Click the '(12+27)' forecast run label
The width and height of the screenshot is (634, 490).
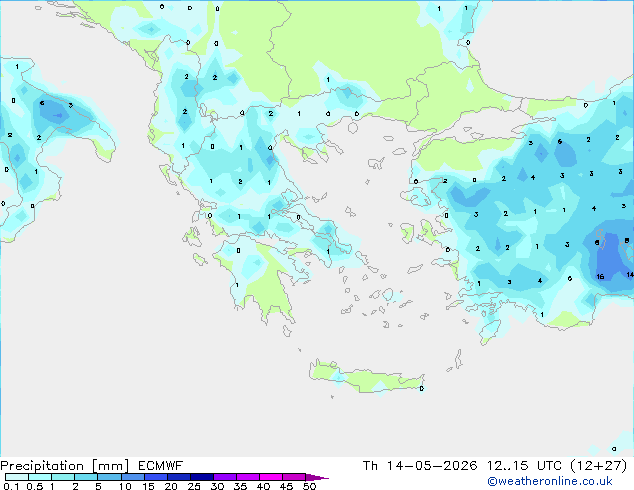click(599, 466)
